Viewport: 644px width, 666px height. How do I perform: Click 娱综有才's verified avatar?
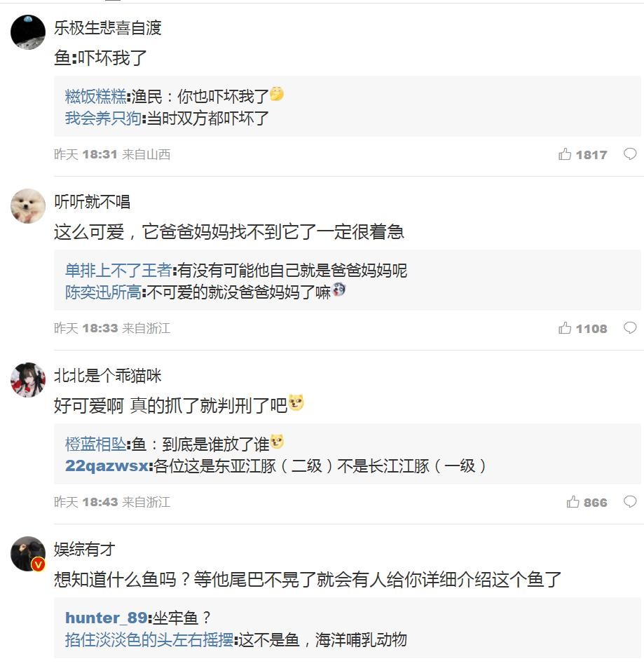click(28, 554)
